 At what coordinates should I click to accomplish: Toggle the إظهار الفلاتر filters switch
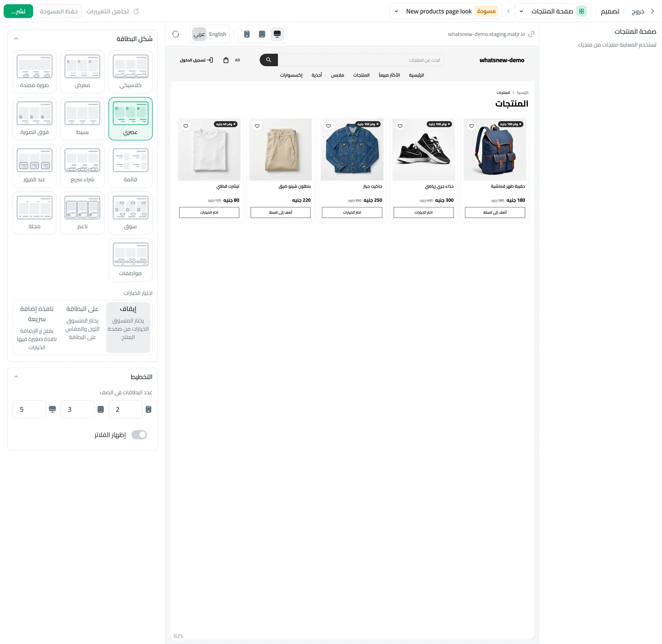139,435
